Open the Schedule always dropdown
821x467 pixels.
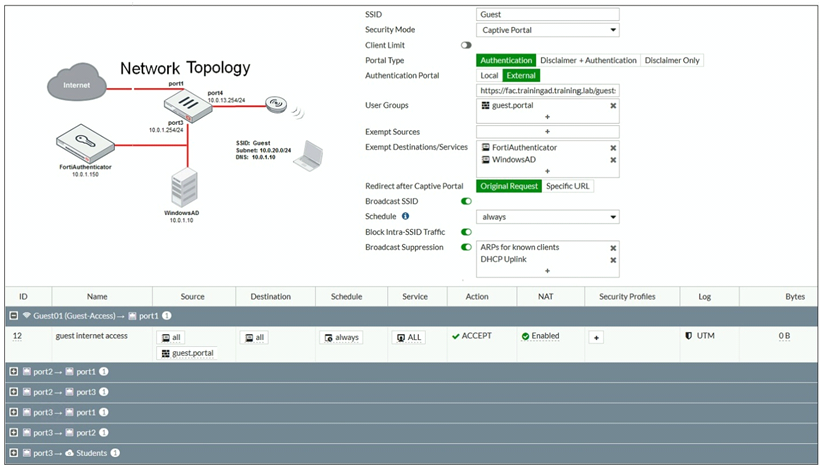[547, 217]
